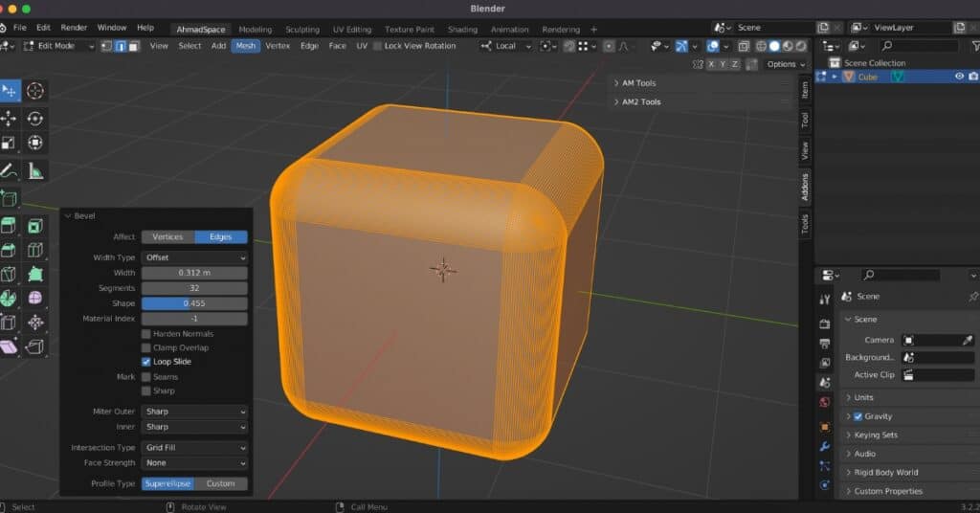Choose the Custom profile type

click(x=220, y=483)
